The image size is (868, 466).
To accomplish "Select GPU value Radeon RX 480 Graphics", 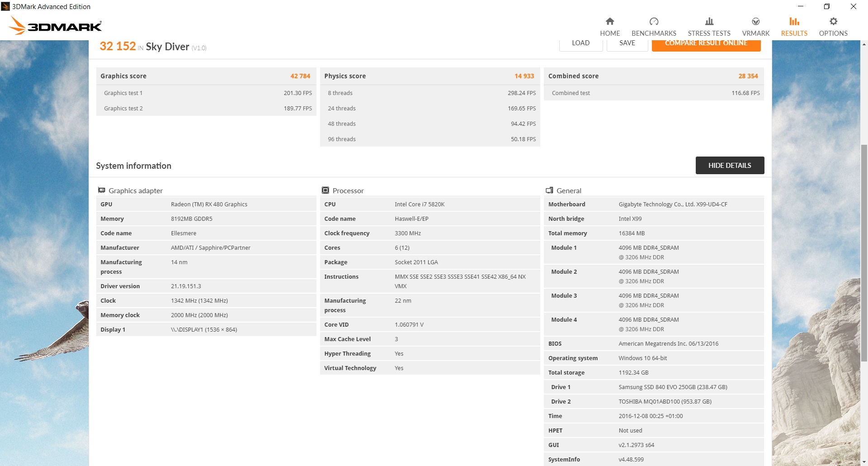I will (209, 204).
